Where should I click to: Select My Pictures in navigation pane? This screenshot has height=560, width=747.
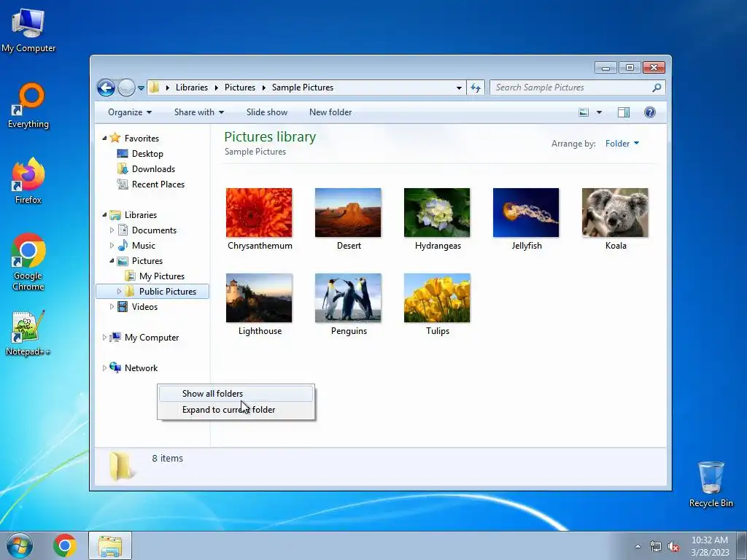pos(161,276)
